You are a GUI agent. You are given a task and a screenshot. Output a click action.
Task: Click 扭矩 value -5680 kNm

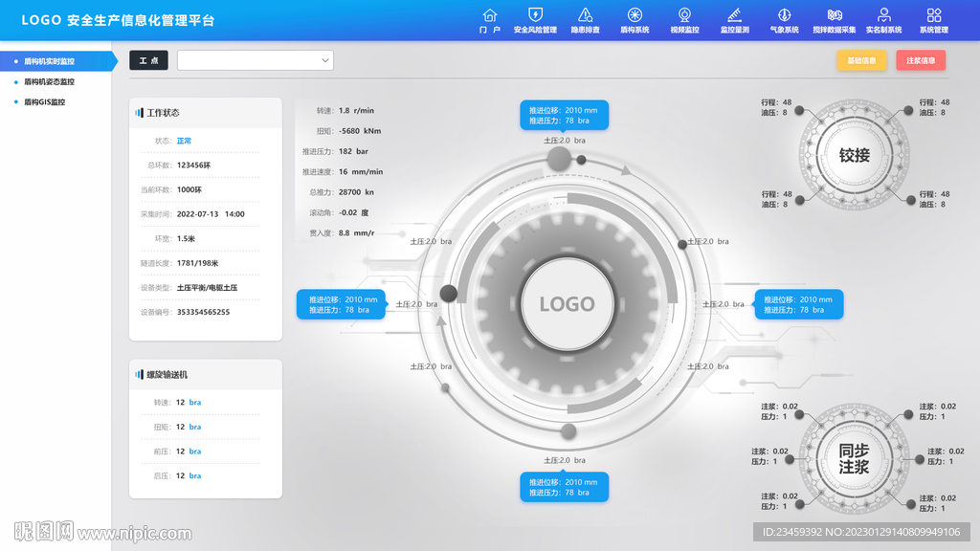360,131
